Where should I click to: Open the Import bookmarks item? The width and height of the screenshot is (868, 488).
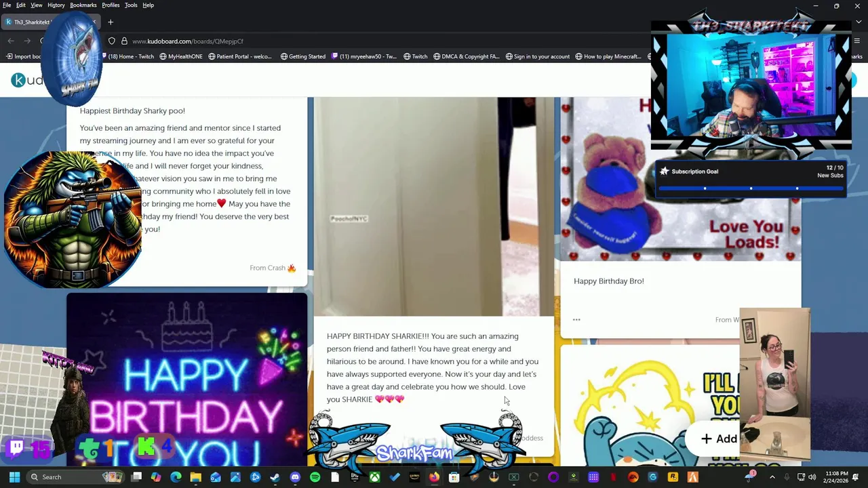point(22,56)
